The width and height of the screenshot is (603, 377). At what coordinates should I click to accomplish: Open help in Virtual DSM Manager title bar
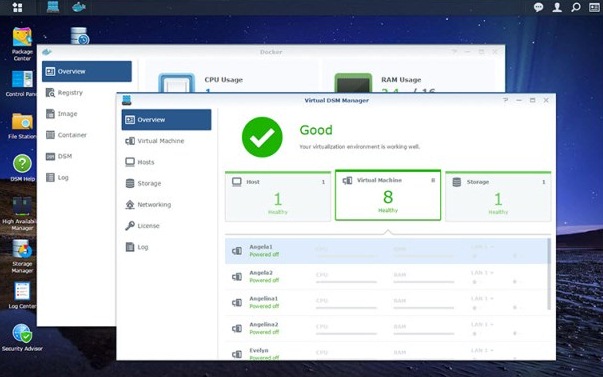(505, 100)
